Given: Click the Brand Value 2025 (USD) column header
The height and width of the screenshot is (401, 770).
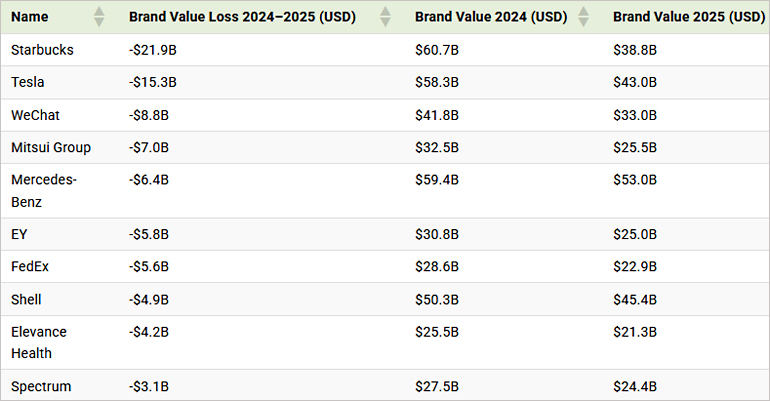Looking at the screenshot, I should tap(689, 17).
